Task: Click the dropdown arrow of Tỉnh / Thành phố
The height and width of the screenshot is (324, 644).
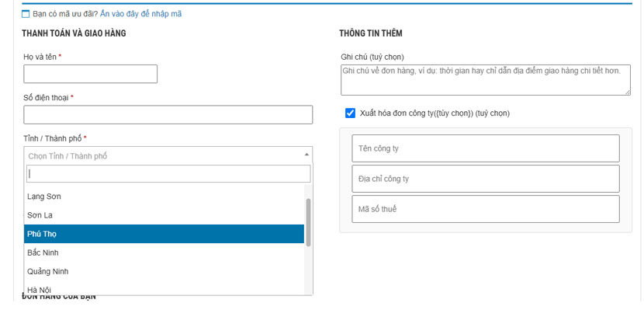Action: (x=306, y=155)
